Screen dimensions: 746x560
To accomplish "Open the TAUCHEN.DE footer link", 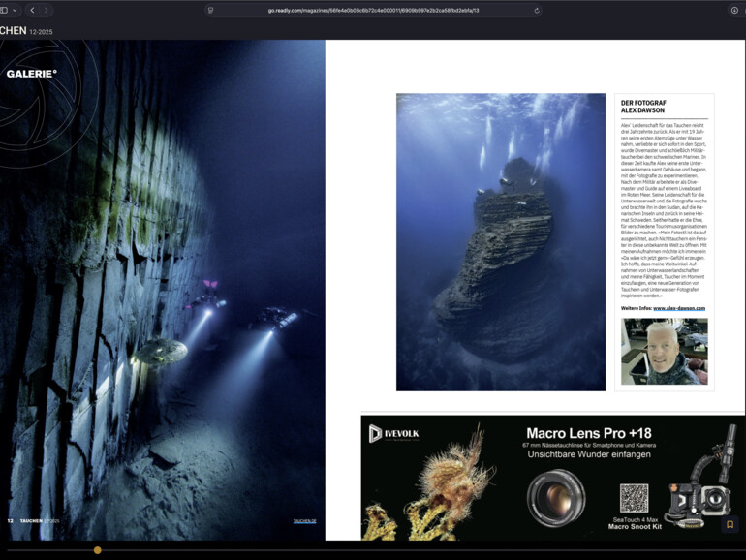I will (x=304, y=521).
